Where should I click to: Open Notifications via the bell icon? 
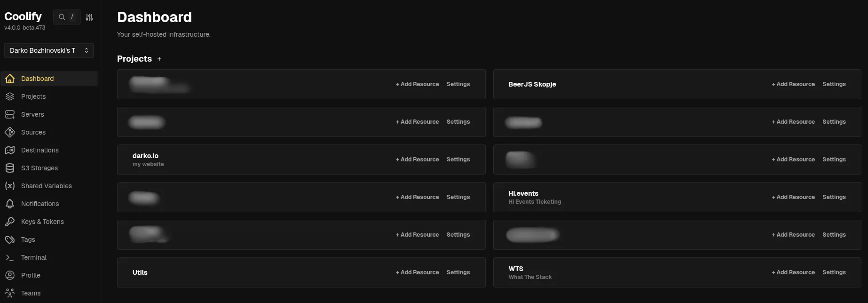(10, 203)
